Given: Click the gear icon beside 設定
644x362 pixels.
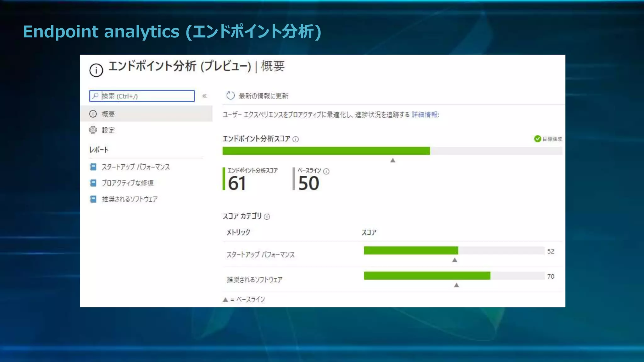Looking at the screenshot, I should (93, 130).
